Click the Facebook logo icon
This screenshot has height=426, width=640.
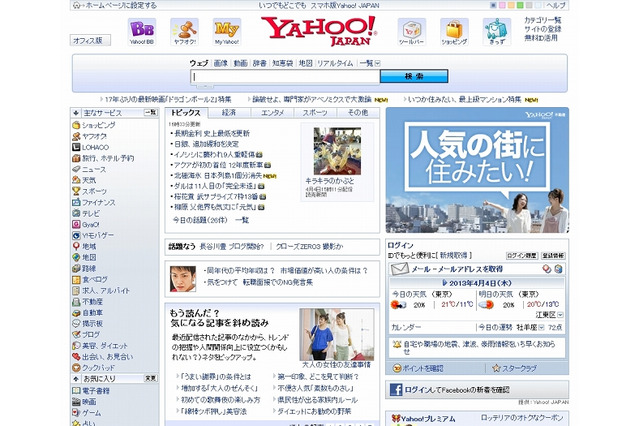pyautogui.click(x=396, y=390)
